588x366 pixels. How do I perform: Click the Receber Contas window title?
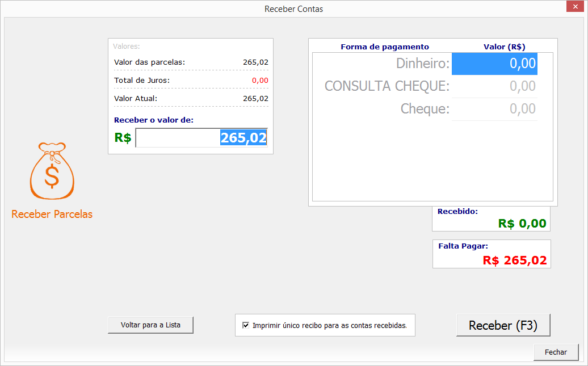pyautogui.click(x=293, y=9)
